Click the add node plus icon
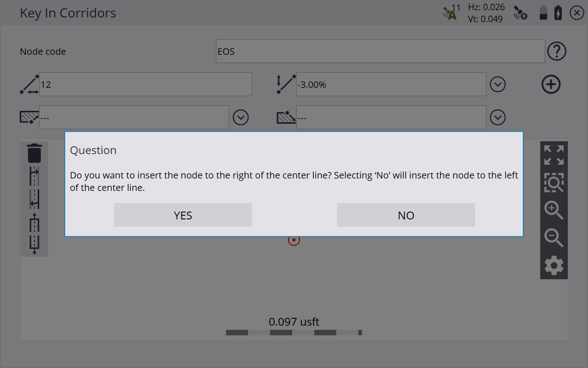The image size is (588, 368). click(x=551, y=84)
